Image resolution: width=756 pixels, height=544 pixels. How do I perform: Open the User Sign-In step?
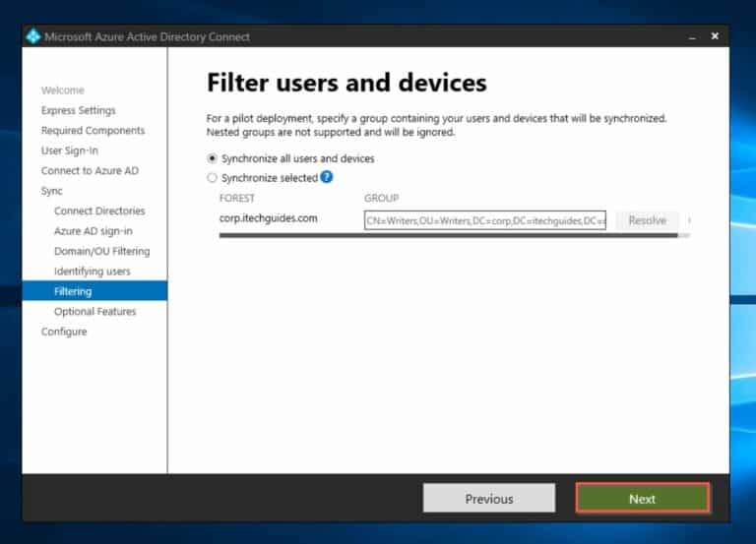[70, 151]
